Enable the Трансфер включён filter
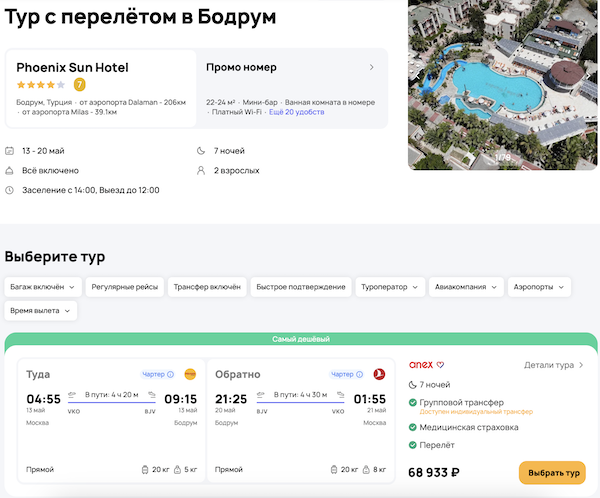The image size is (600, 498). (207, 287)
